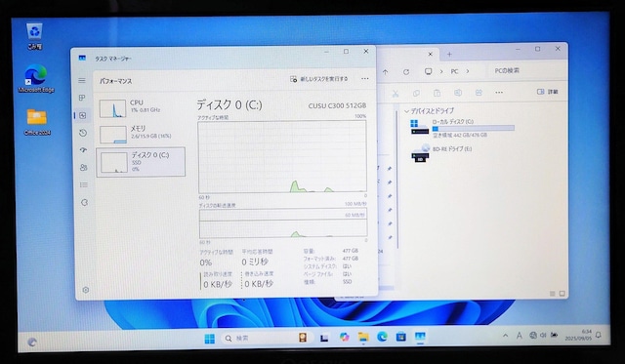Show hidden system tray icons
Viewport: 625px width, 364px height.
point(506,336)
